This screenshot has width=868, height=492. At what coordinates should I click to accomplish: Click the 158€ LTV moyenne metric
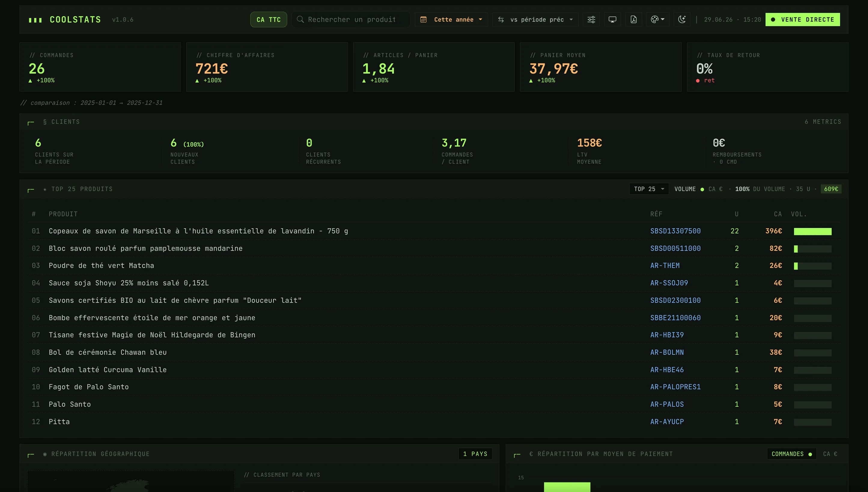click(589, 143)
